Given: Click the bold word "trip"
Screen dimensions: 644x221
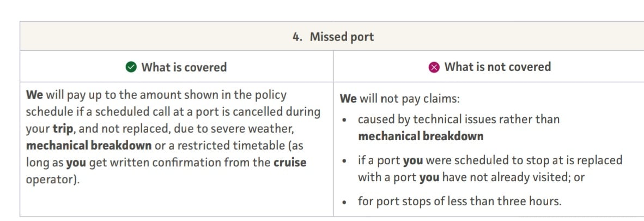Looking at the screenshot, I should coord(63,129).
